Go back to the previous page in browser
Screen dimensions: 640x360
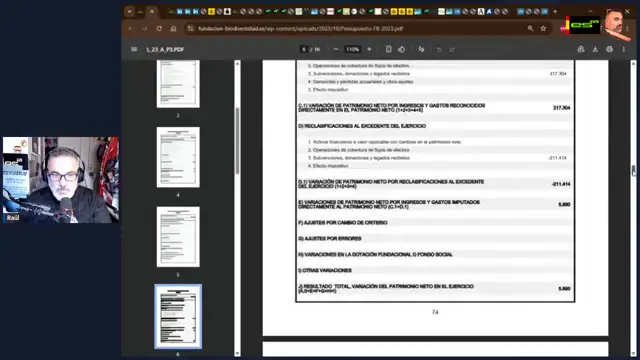point(131,29)
